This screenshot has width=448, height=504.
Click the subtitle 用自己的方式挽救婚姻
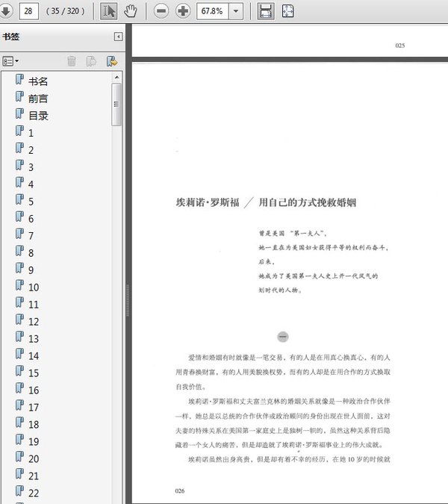pos(307,202)
